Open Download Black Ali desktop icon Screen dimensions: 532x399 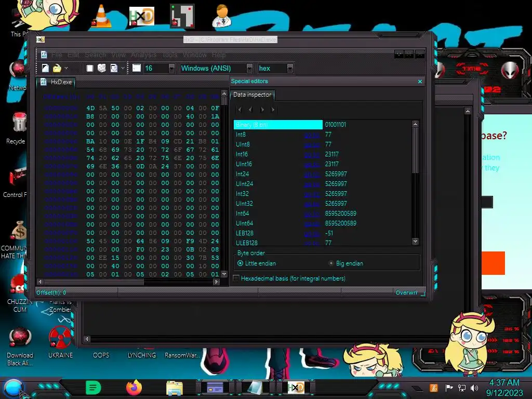pyautogui.click(x=20, y=346)
